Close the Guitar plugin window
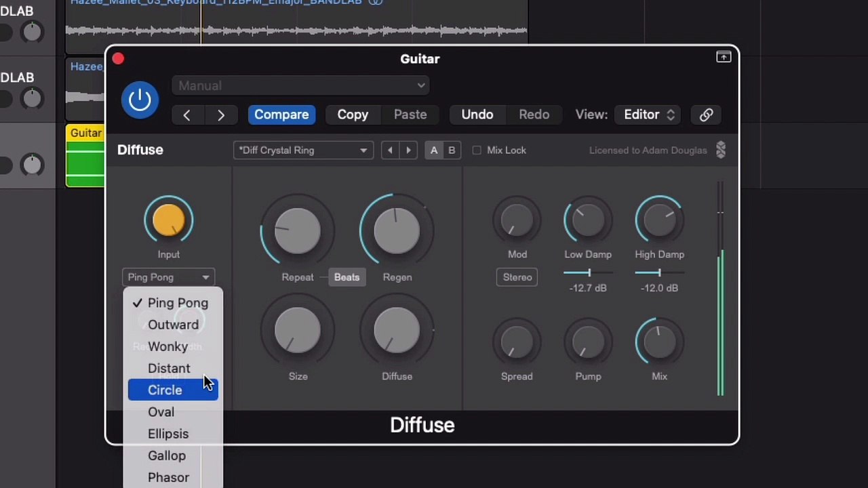Image resolution: width=868 pixels, height=488 pixels. tap(118, 59)
